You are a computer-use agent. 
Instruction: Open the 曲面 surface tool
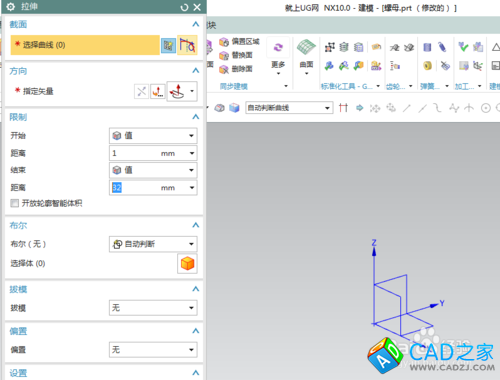click(306, 56)
